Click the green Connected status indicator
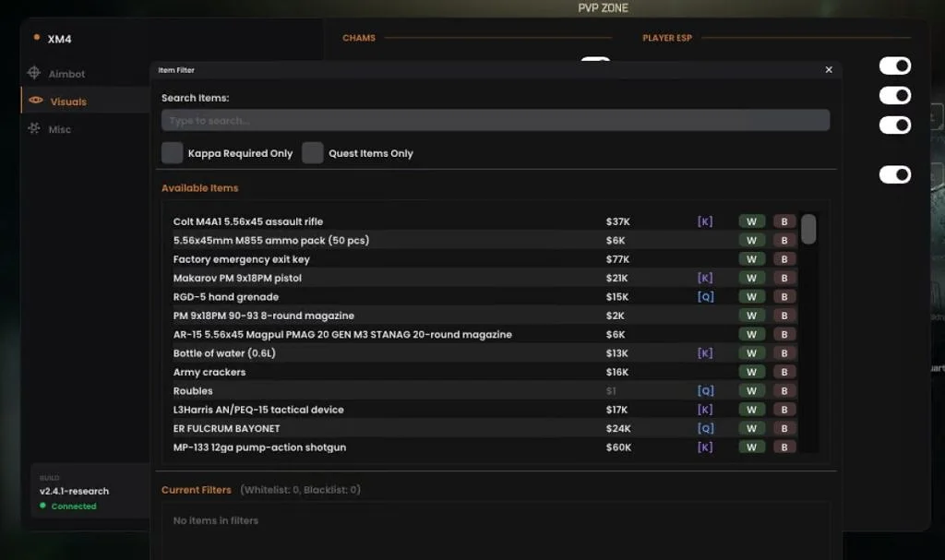945x560 pixels. (x=68, y=506)
